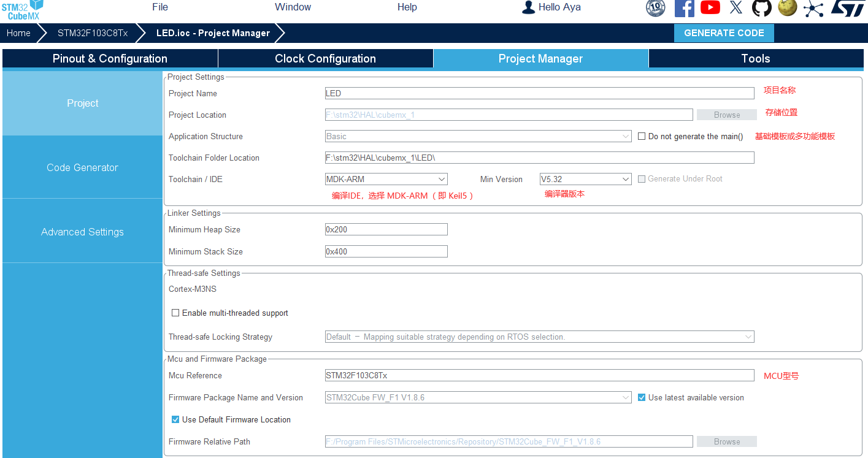The width and height of the screenshot is (868, 458).
Task: Open the File menu
Action: tap(160, 7)
